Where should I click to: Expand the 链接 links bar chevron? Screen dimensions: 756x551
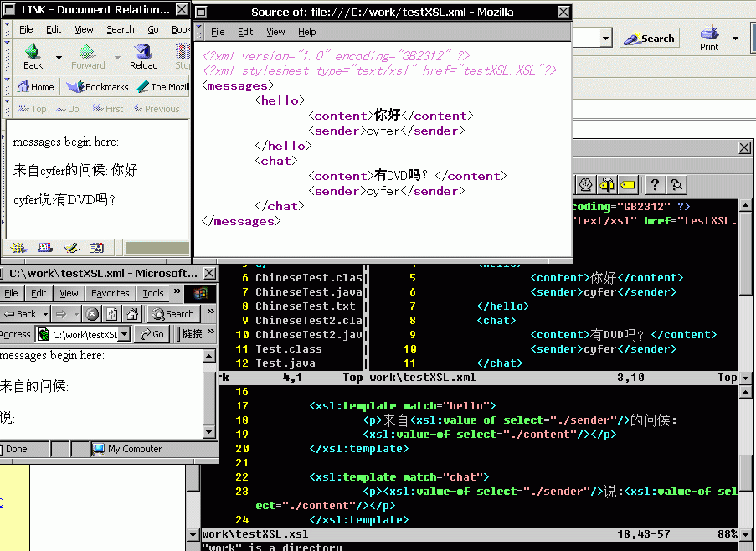point(210,332)
